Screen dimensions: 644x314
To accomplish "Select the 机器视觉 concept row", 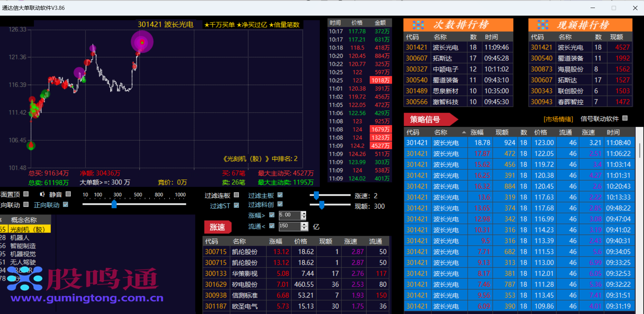I will 25,254.
